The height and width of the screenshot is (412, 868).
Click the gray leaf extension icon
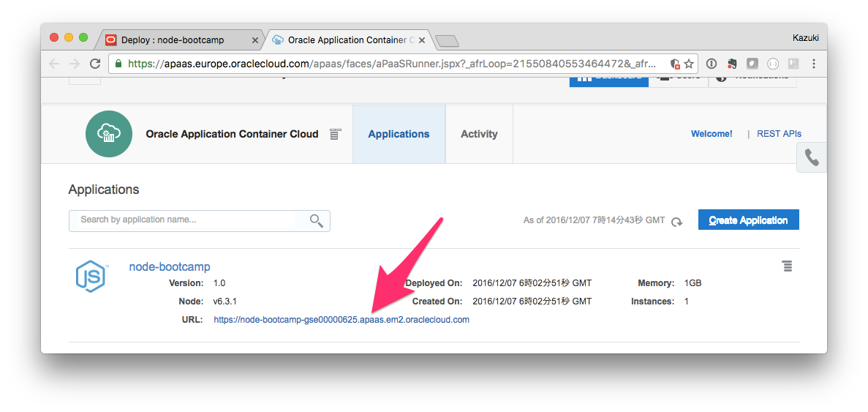click(x=752, y=64)
